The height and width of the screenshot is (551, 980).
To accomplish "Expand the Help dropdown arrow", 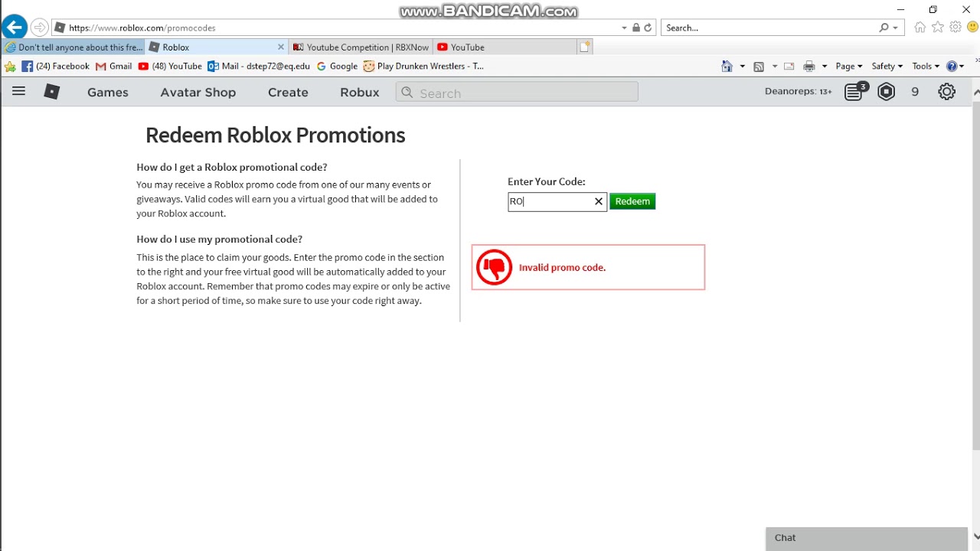I will (x=962, y=67).
